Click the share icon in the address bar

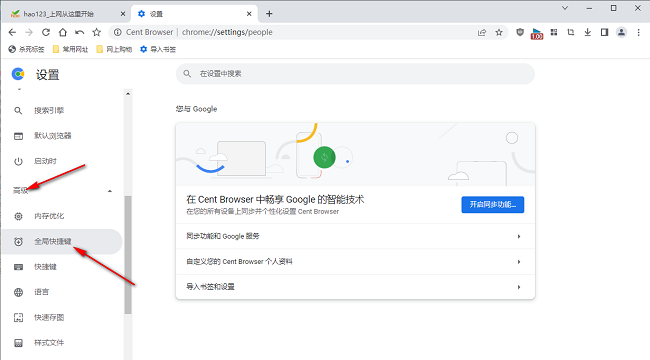point(482,32)
